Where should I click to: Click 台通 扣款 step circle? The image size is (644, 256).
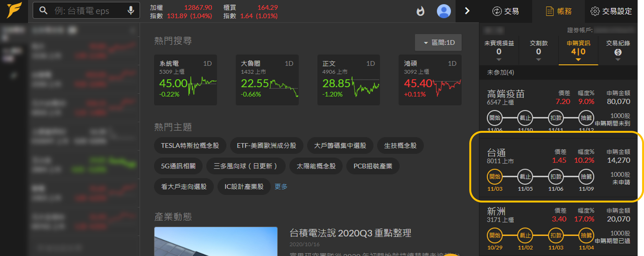(x=556, y=177)
